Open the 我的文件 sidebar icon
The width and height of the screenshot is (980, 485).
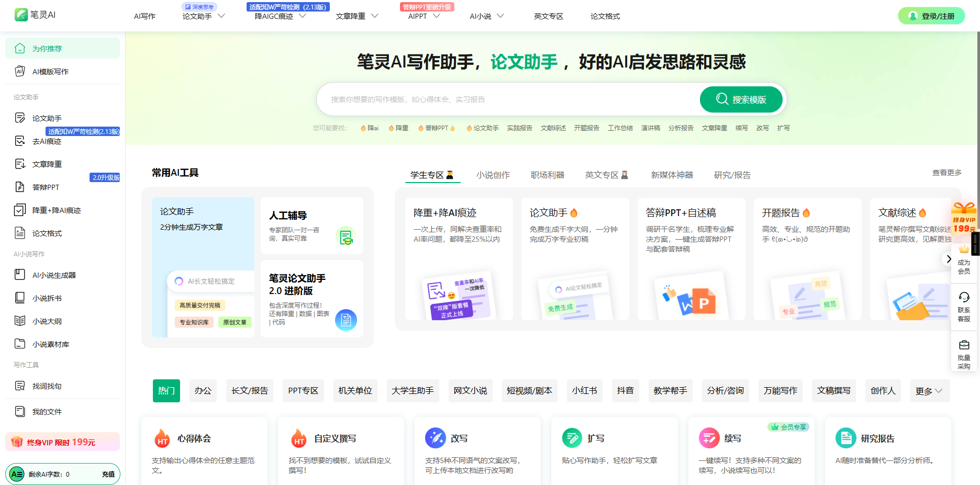(20, 411)
